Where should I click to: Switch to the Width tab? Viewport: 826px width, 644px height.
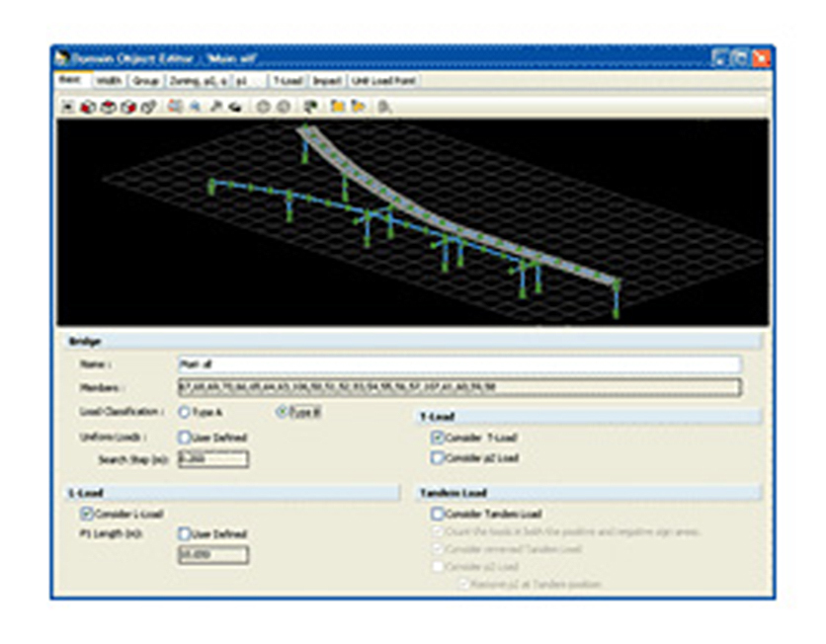109,81
